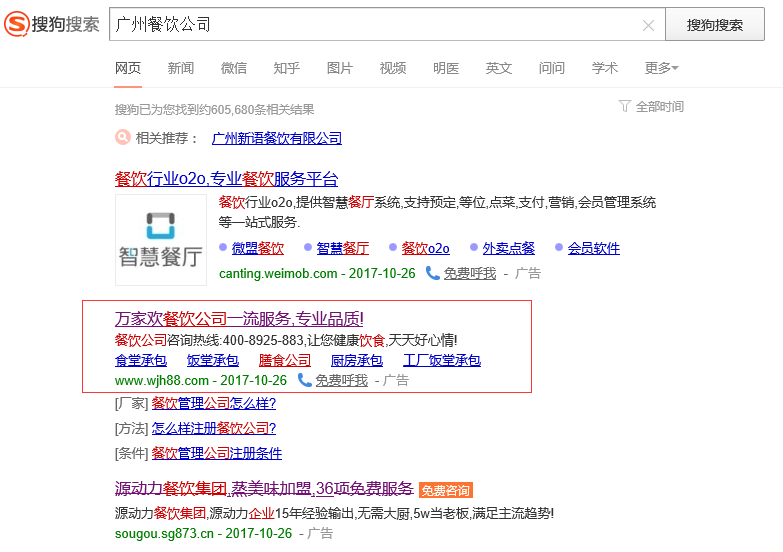Open the 怎么样注册餐饮公司 link

tap(214, 428)
